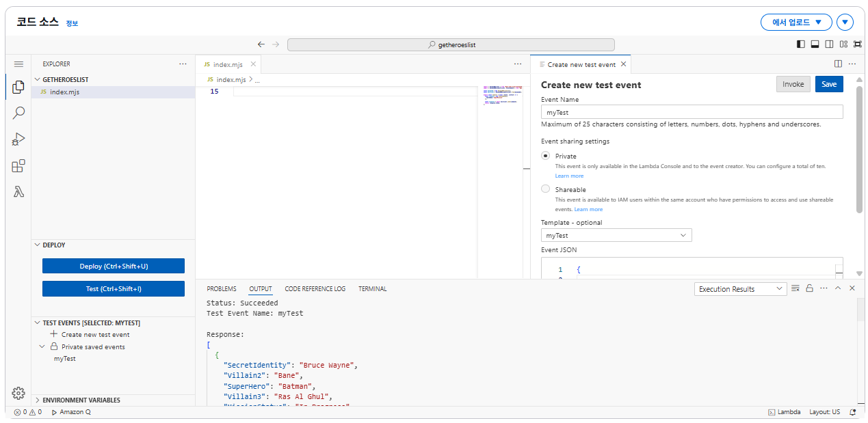Open the Execution Results dropdown
This screenshot has width=868, height=423.
tap(741, 289)
